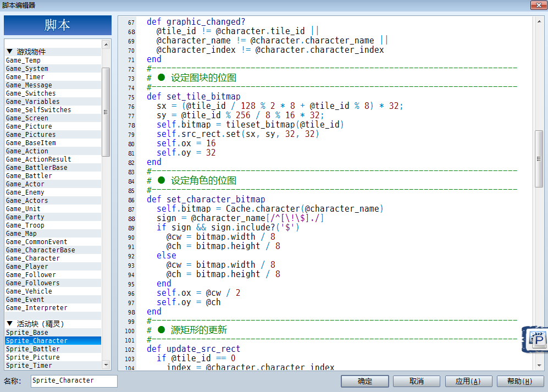Viewport: 548px width, 392px height.
Task: Collapse the 游戏物件 script group
Action: tap(10, 51)
